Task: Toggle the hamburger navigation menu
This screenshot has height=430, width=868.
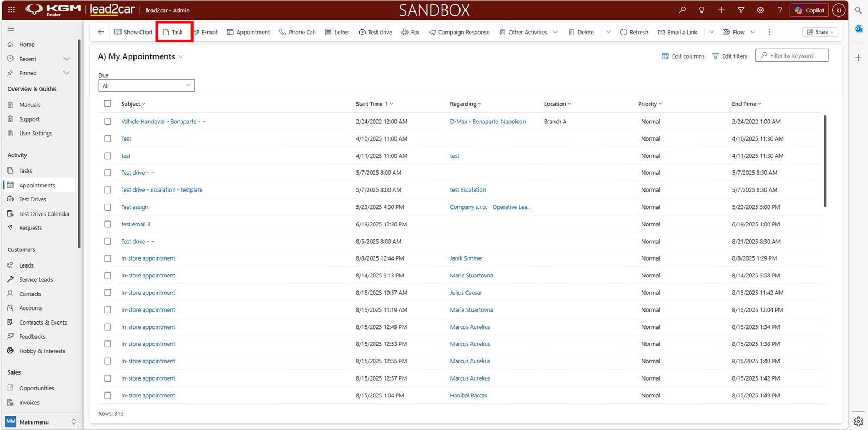Action: click(x=10, y=29)
